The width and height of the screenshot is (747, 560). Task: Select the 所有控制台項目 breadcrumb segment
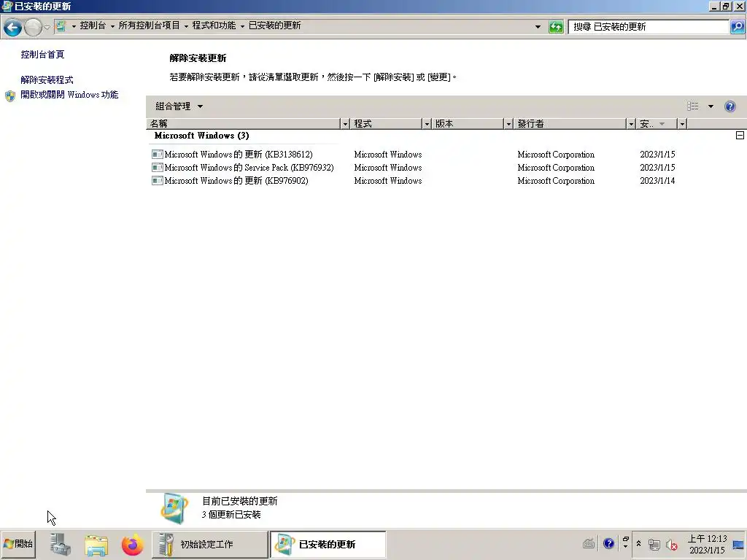pyautogui.click(x=149, y=26)
